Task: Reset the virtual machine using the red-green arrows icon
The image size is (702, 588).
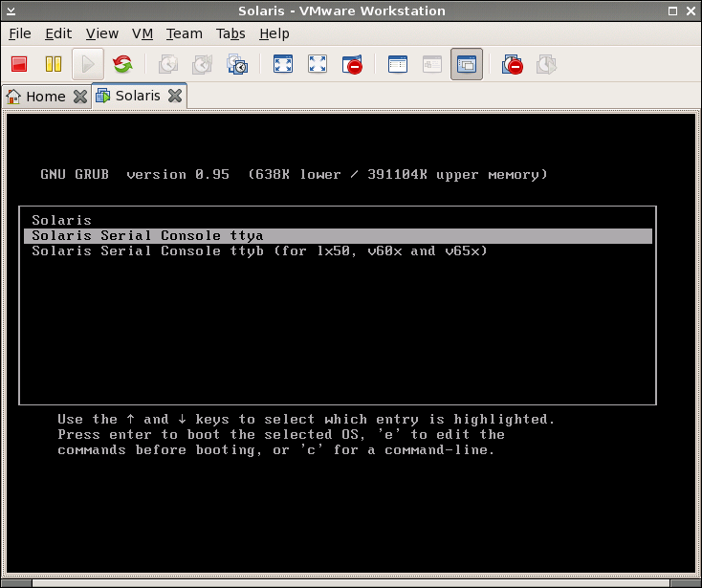Action: coord(122,64)
